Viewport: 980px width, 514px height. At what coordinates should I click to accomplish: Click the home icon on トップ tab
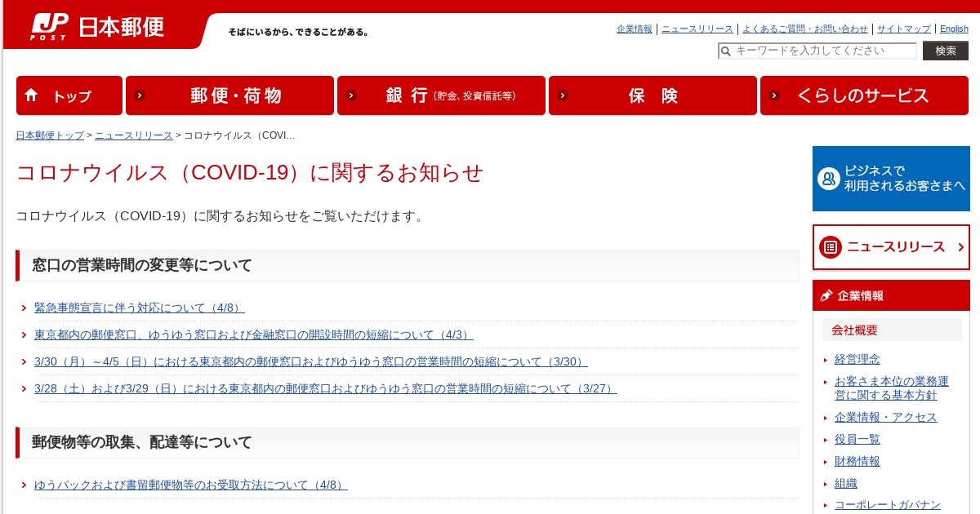pos(32,95)
